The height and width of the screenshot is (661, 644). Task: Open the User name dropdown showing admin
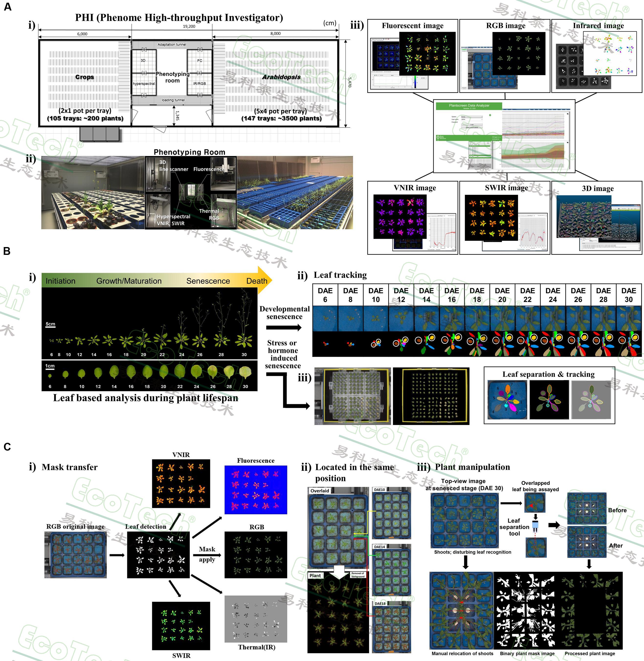472,120
